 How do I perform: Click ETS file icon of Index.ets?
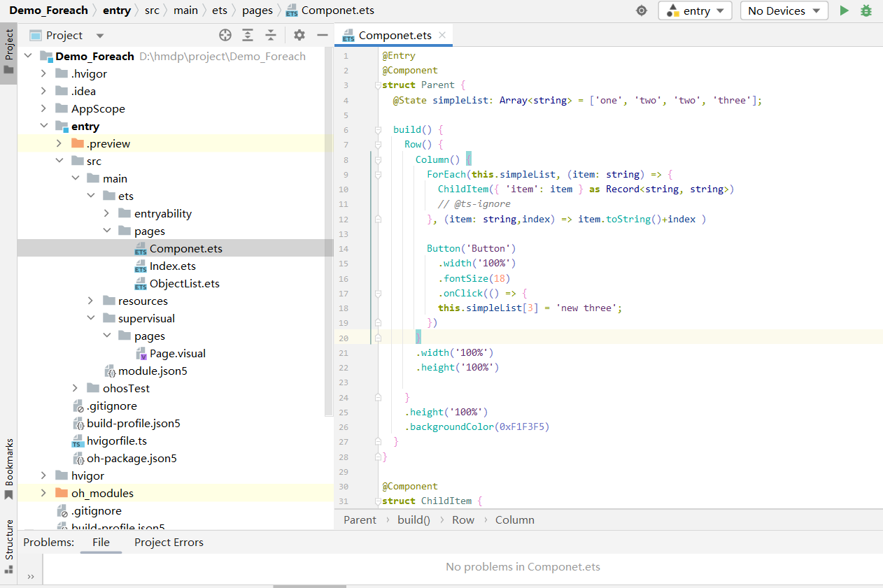point(141,266)
